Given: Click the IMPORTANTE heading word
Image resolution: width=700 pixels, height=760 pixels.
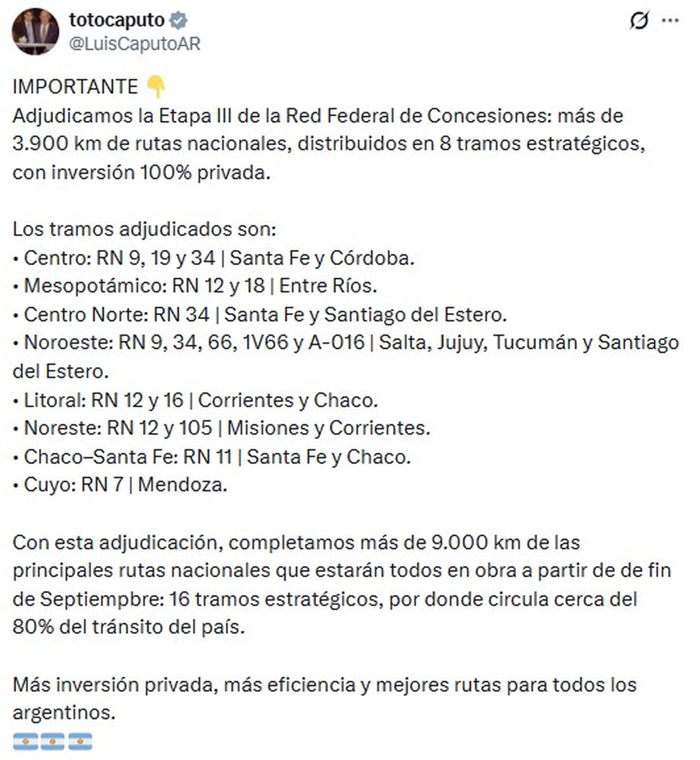Looking at the screenshot, I should 75,87.
